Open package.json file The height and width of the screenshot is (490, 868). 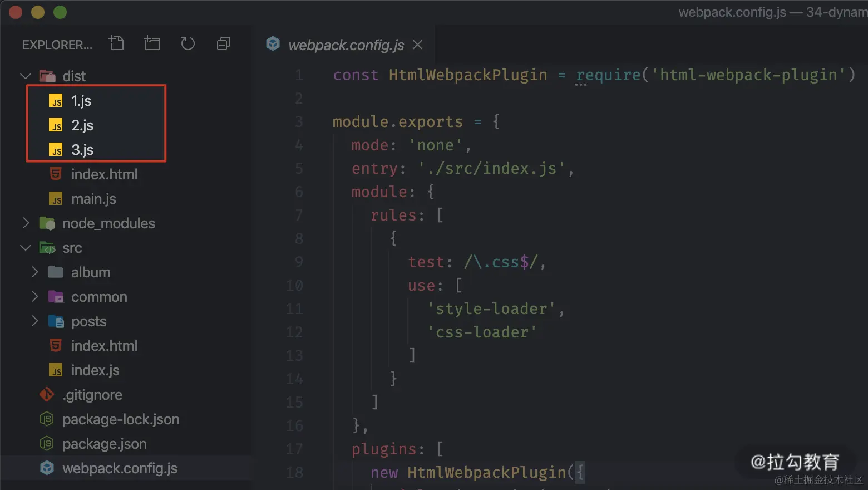point(105,444)
